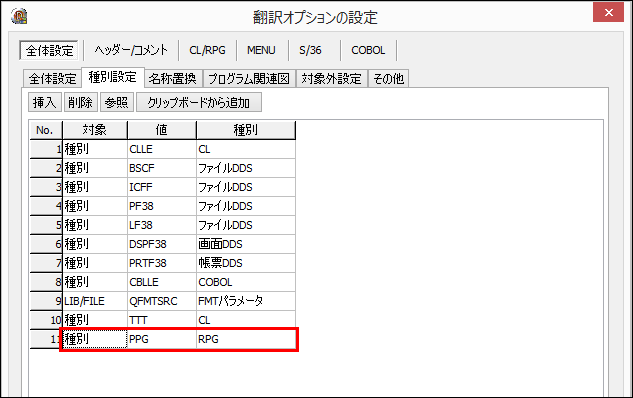Click the 種別 target cell in CLLE row
Image resolution: width=633 pixels, height=398 pixels.
coord(95,149)
